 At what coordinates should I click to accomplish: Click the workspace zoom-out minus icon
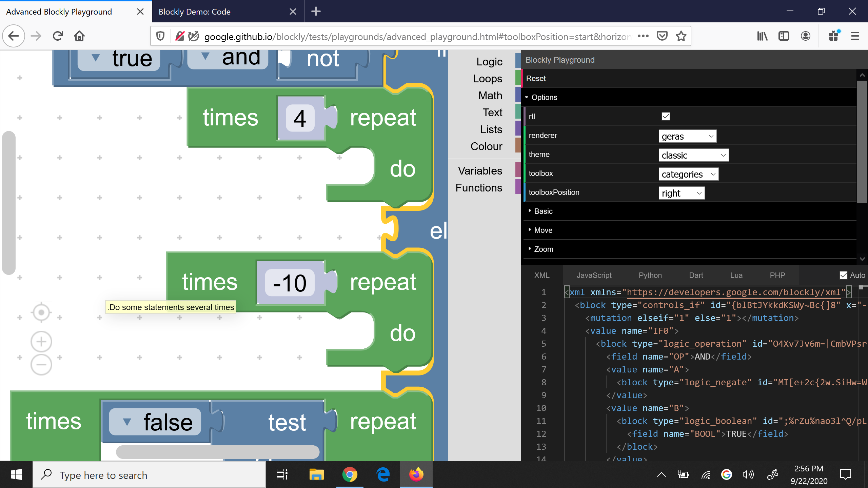click(41, 365)
